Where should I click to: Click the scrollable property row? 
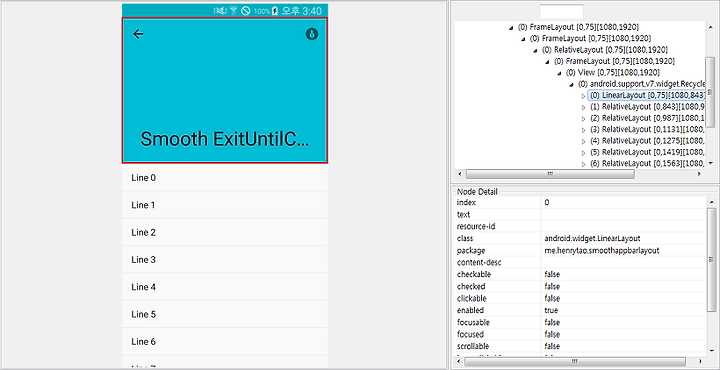(x=580, y=346)
